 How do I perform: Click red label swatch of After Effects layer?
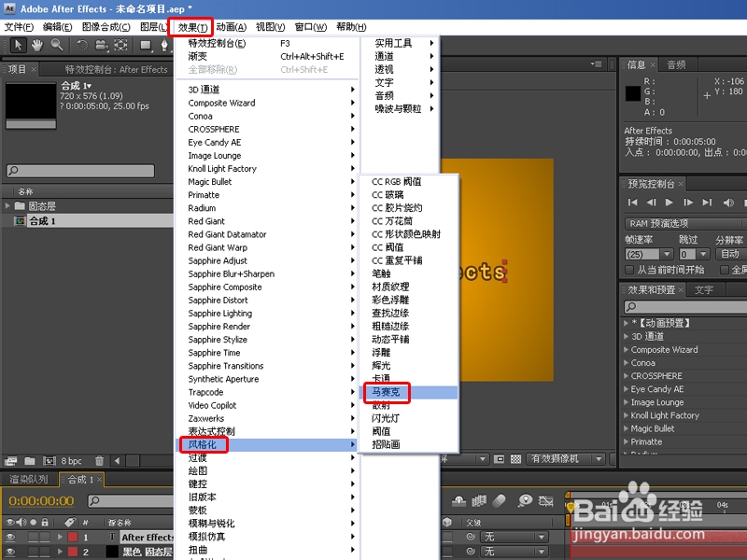(73, 538)
